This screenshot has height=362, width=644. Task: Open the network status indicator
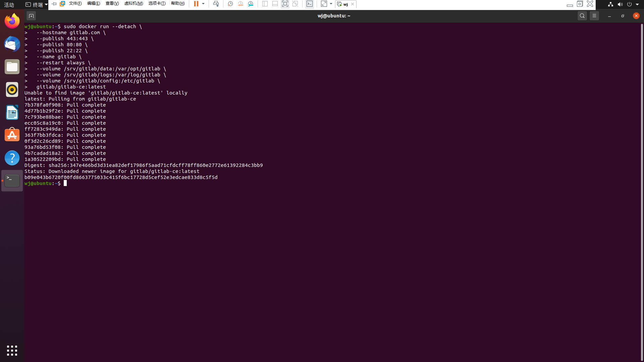click(610, 4)
